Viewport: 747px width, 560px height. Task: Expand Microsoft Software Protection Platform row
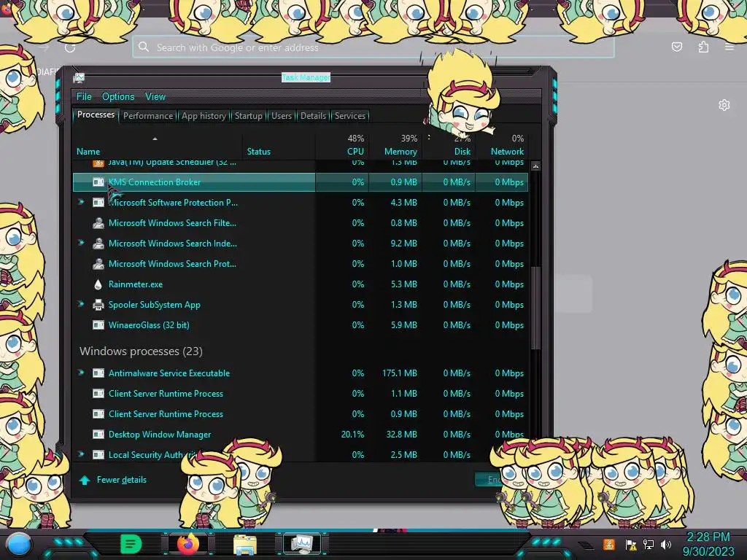coord(81,202)
